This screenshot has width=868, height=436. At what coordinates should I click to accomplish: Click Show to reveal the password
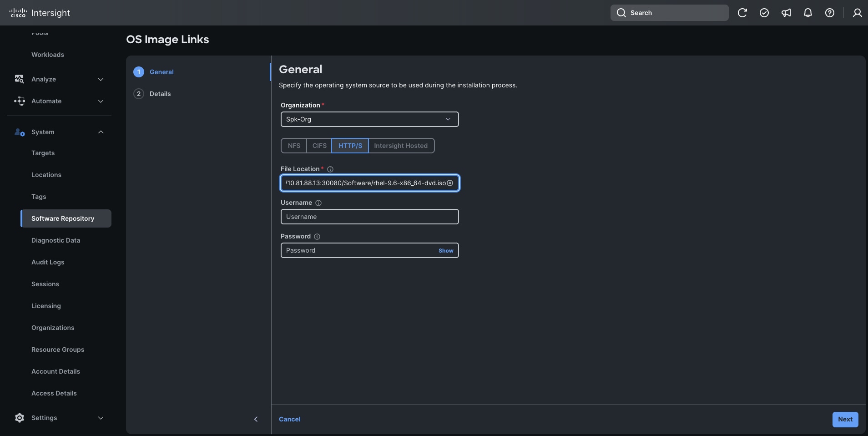click(x=445, y=250)
